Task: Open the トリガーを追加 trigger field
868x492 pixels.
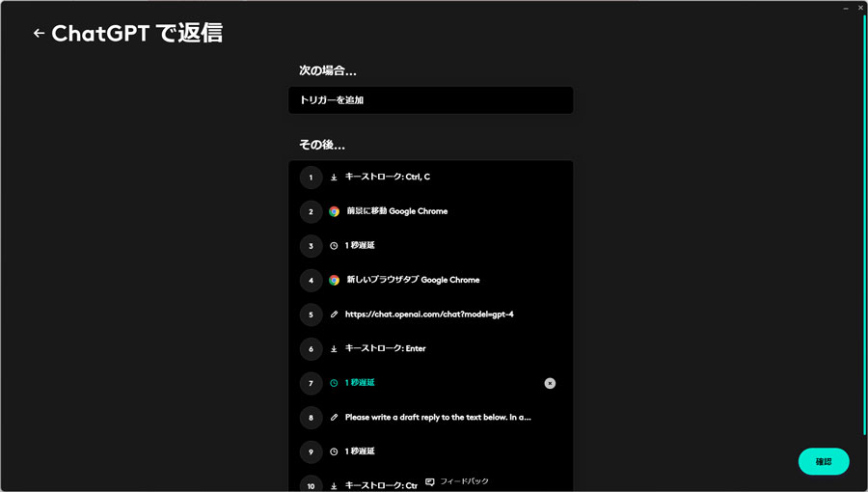Action: pyautogui.click(x=431, y=100)
